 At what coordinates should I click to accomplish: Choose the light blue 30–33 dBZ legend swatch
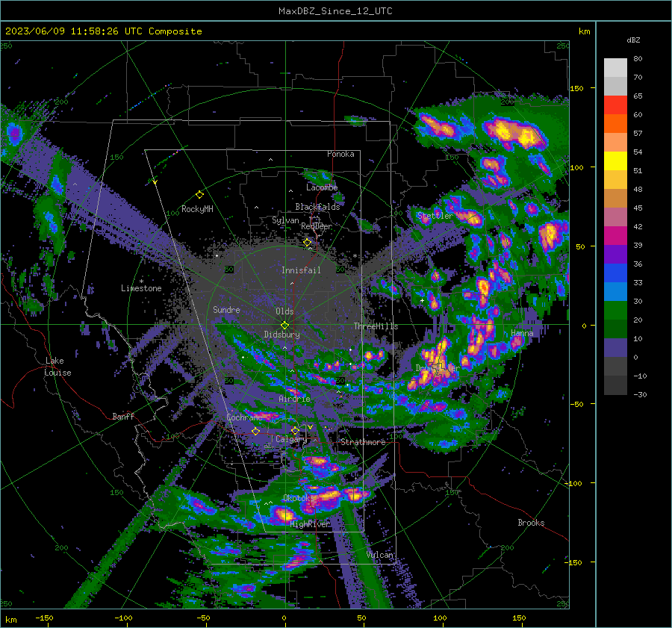click(615, 291)
